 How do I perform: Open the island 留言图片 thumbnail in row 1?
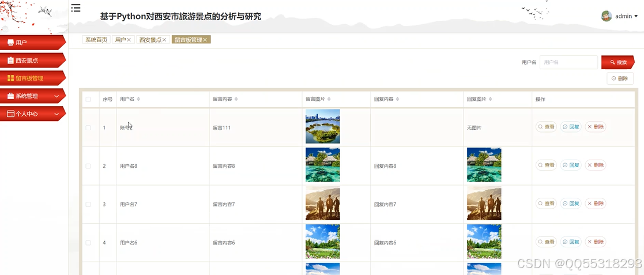(x=322, y=126)
